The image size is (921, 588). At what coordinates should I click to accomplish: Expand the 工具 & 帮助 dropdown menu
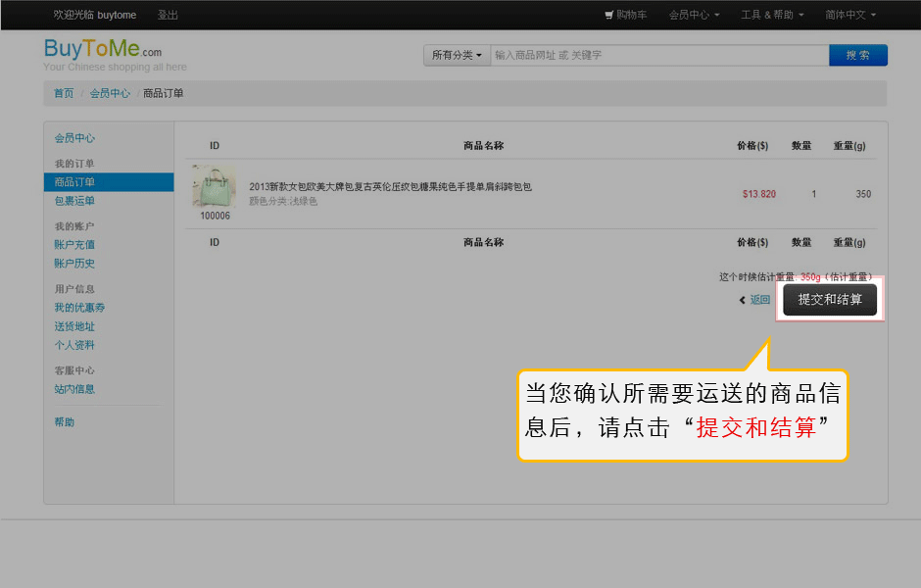click(772, 15)
